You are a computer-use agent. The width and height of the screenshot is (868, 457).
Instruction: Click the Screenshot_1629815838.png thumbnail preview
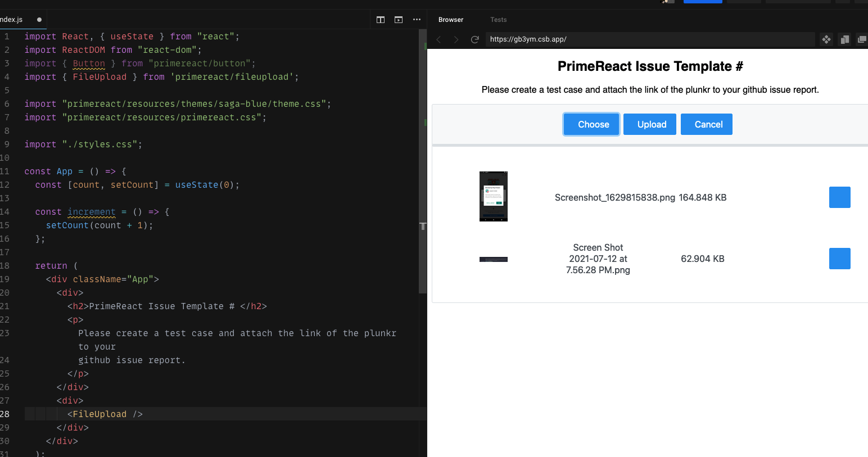[x=493, y=196]
